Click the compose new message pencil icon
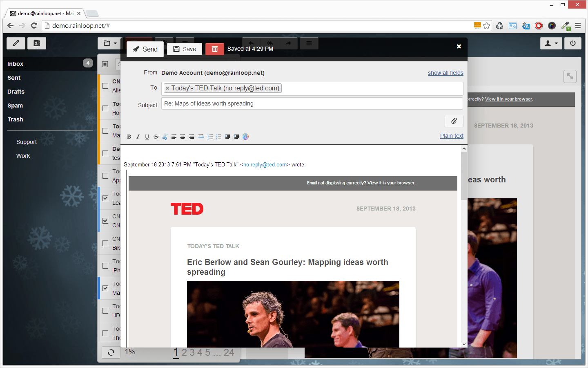Viewport: 588px width, 368px height. click(x=16, y=43)
